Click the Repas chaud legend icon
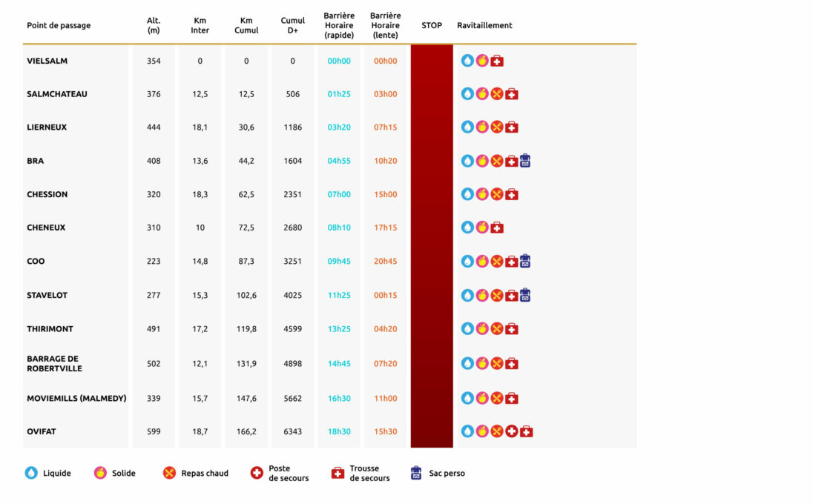 (x=169, y=473)
